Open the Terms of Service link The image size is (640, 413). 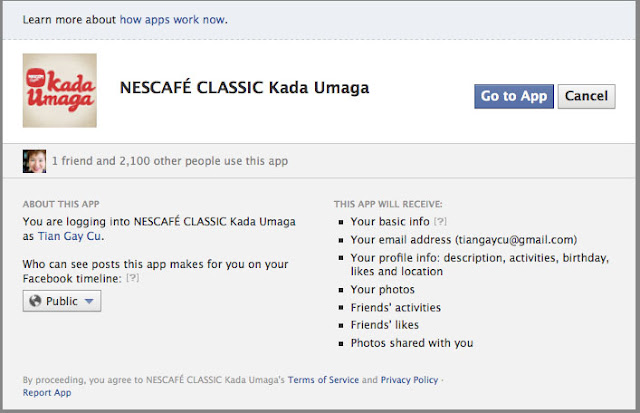coord(323,380)
